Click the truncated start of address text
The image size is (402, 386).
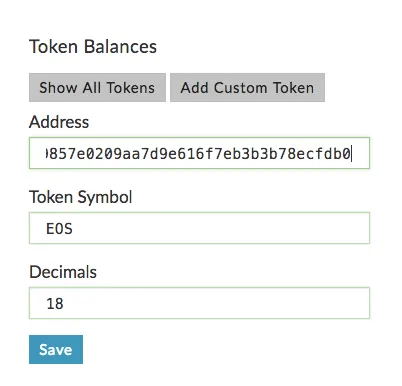(47, 154)
